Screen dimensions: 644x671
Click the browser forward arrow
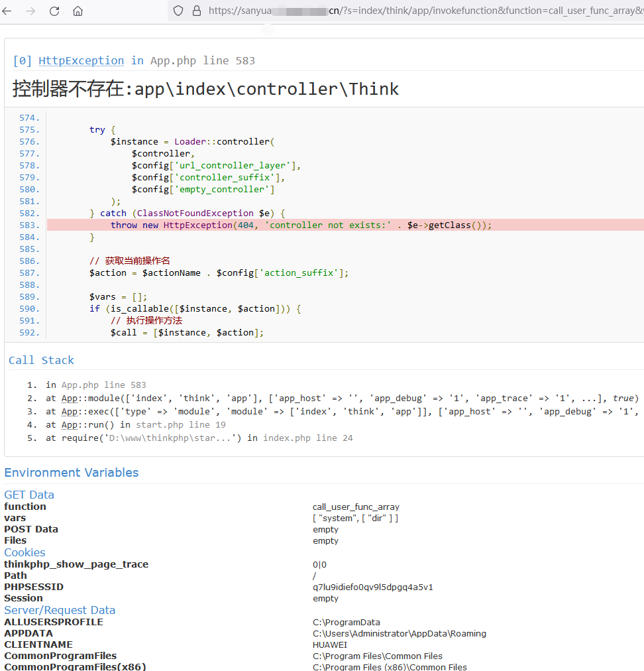click(30, 11)
